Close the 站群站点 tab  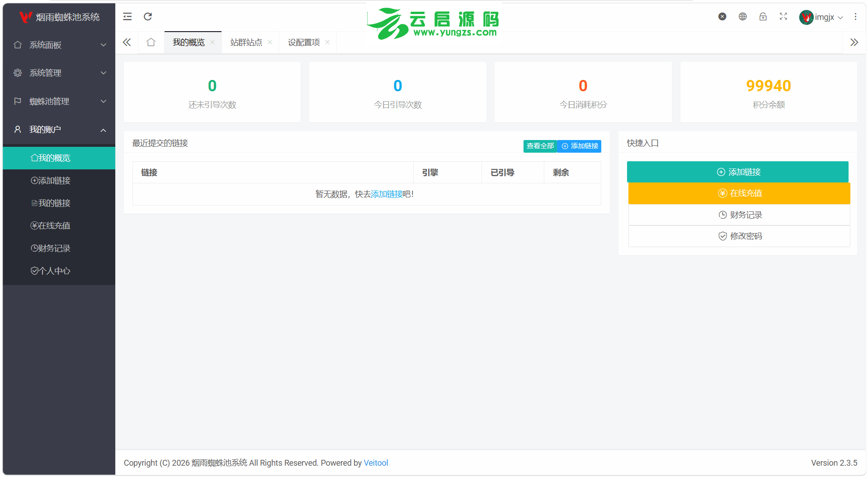(270, 42)
